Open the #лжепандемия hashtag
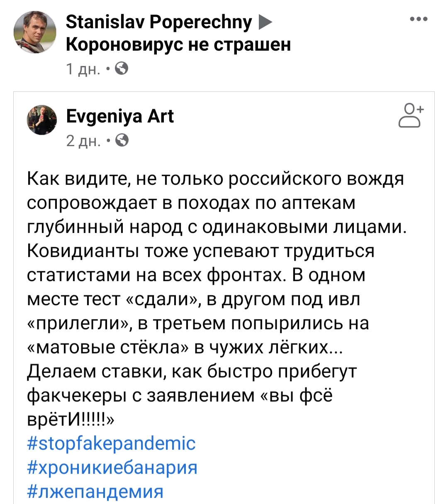The image size is (448, 504). pyautogui.click(x=95, y=491)
